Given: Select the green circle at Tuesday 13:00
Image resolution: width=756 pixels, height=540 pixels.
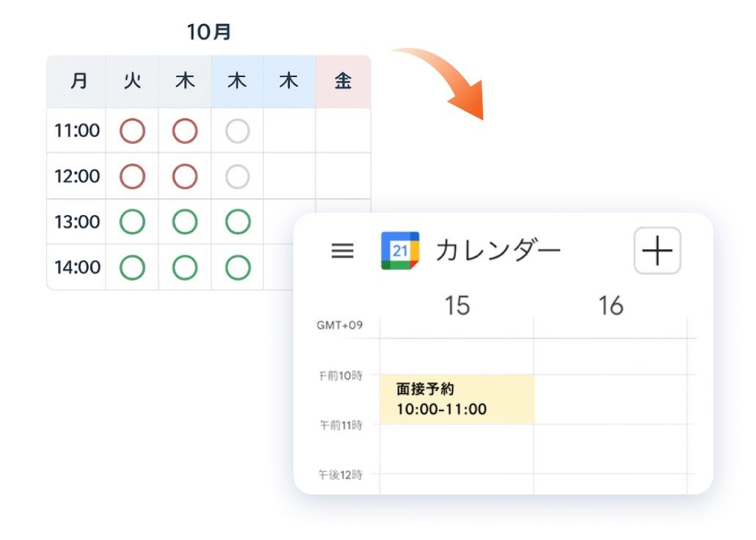Looking at the screenshot, I should [x=133, y=222].
